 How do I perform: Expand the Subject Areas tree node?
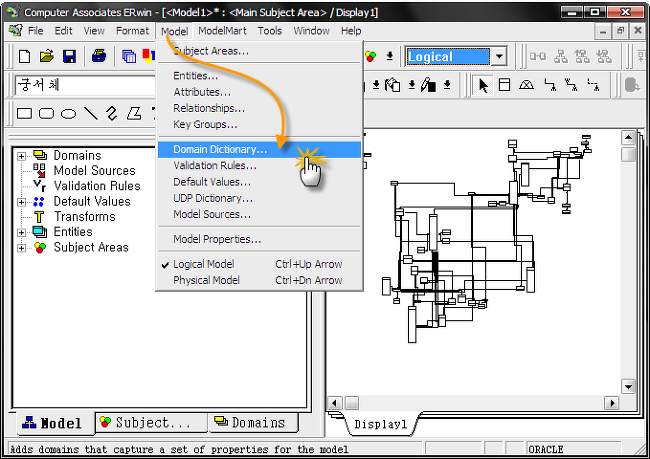tap(21, 248)
